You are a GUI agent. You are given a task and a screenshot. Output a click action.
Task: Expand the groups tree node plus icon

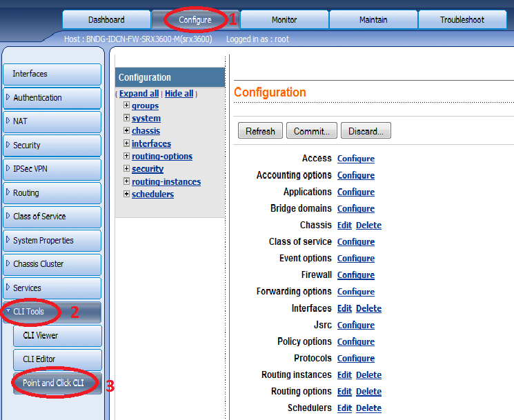click(126, 105)
